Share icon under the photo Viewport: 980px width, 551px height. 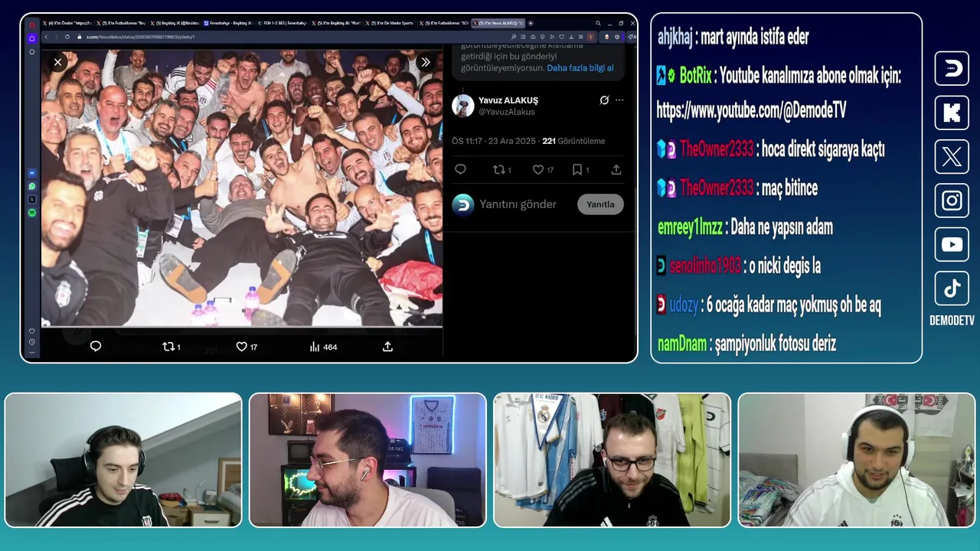387,347
